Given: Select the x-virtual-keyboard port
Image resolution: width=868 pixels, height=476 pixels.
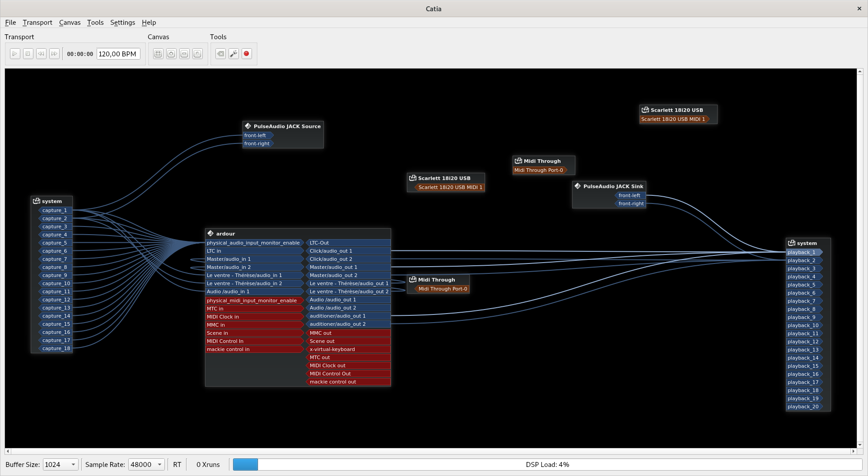Looking at the screenshot, I should pyautogui.click(x=348, y=349).
